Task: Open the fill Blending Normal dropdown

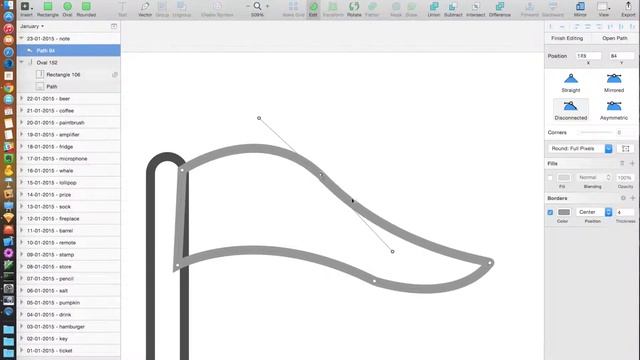Action: (593, 178)
